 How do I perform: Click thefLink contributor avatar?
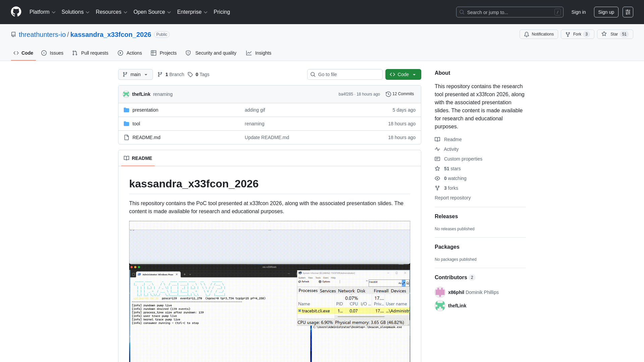[x=440, y=306]
